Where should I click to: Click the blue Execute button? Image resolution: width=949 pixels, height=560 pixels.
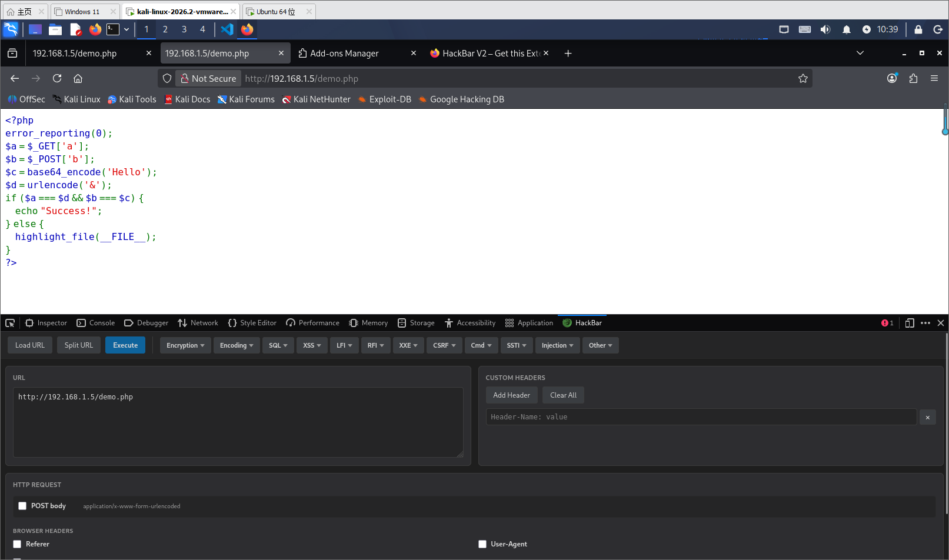tap(125, 345)
